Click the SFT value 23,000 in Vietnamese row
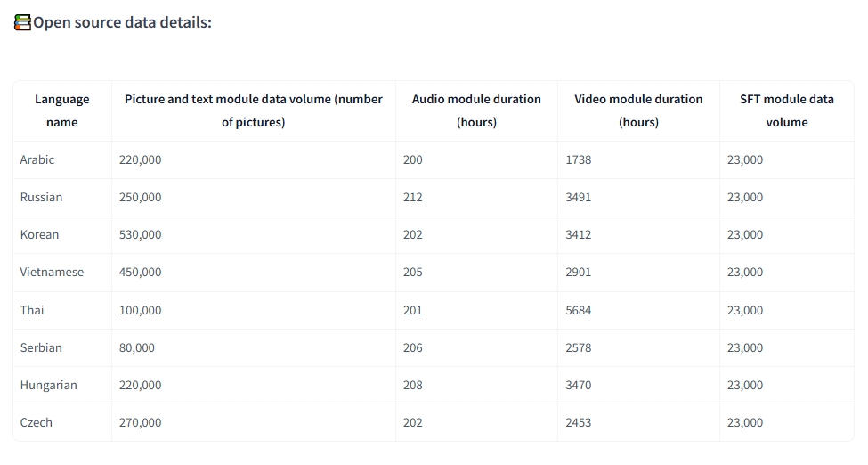 pos(745,272)
